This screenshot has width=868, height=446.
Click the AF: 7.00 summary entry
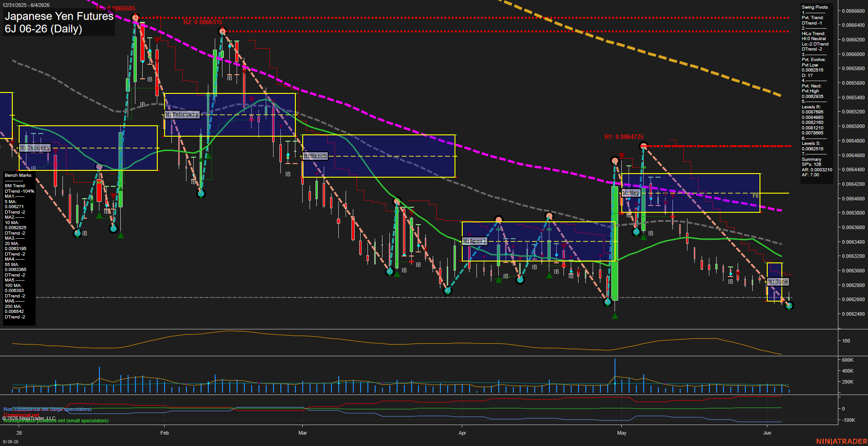pyautogui.click(x=811, y=175)
